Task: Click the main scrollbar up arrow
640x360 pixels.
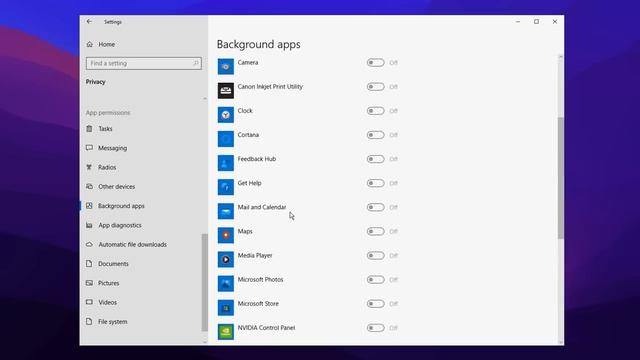Action: pos(561,57)
